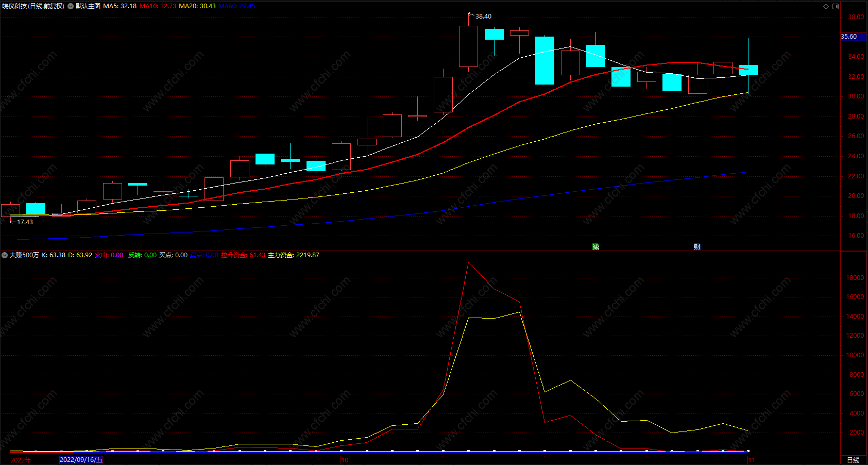Click the 反转: 0.00 value
Image resolution: width=868 pixels, height=465 pixels.
tap(142, 255)
